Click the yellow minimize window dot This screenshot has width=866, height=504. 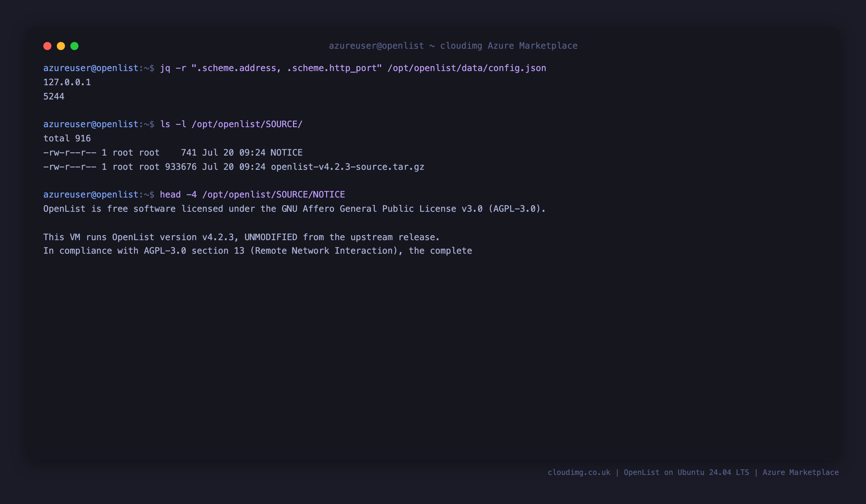point(61,46)
